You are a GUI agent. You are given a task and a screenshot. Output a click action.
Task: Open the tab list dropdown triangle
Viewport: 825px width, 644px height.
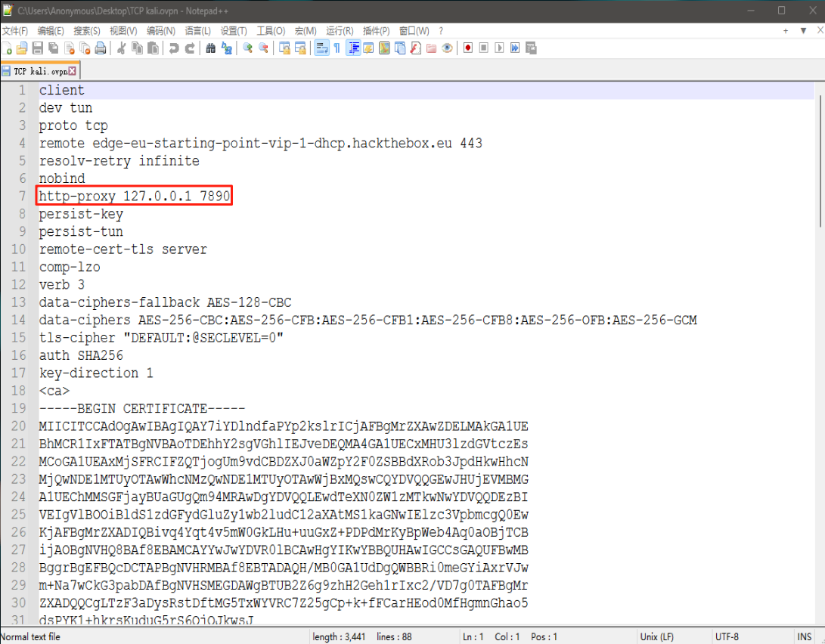pos(802,31)
